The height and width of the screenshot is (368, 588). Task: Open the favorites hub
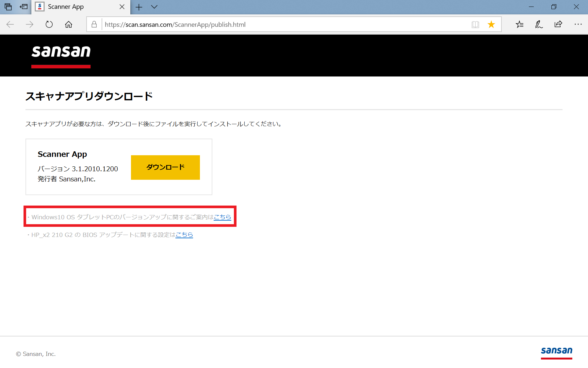click(519, 25)
